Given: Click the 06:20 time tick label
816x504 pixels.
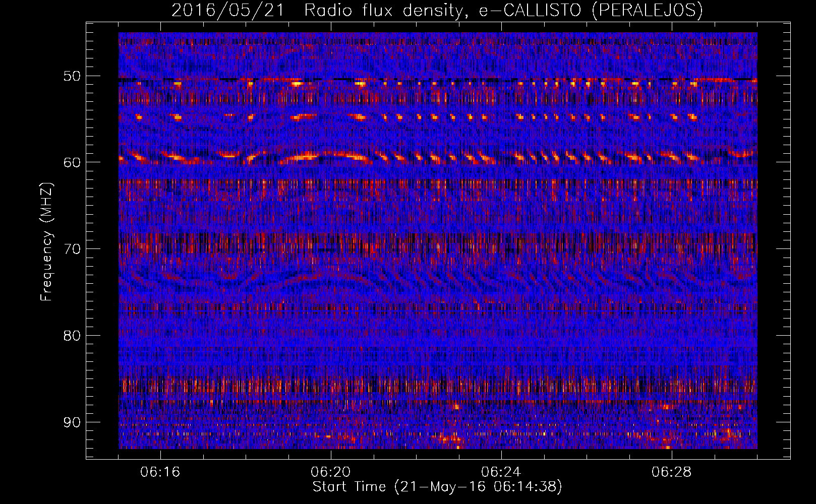Looking at the screenshot, I should [x=330, y=472].
